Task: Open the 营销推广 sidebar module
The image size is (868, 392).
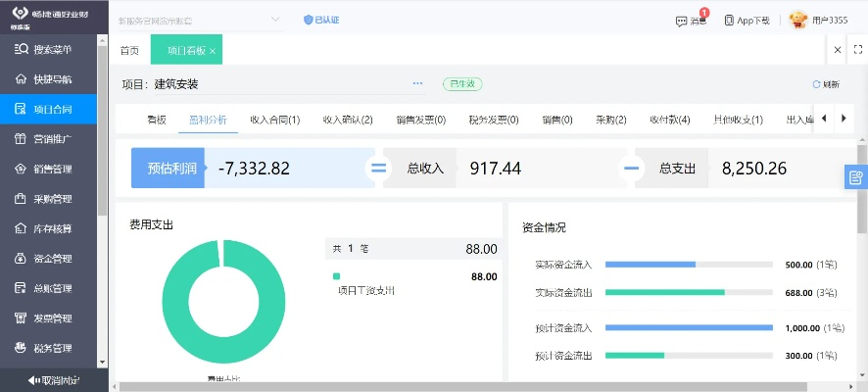Action: click(49, 139)
